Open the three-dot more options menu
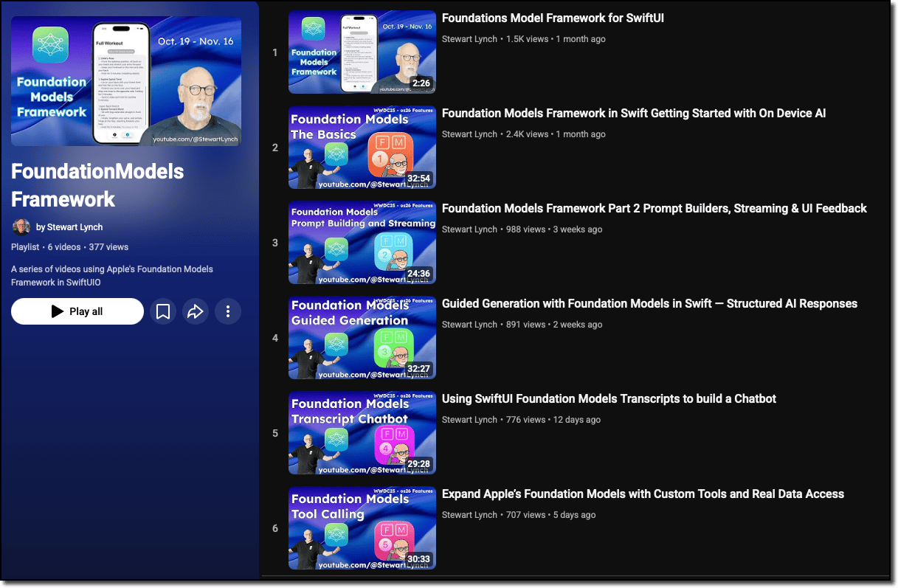The height and width of the screenshot is (588, 898). 228,311
